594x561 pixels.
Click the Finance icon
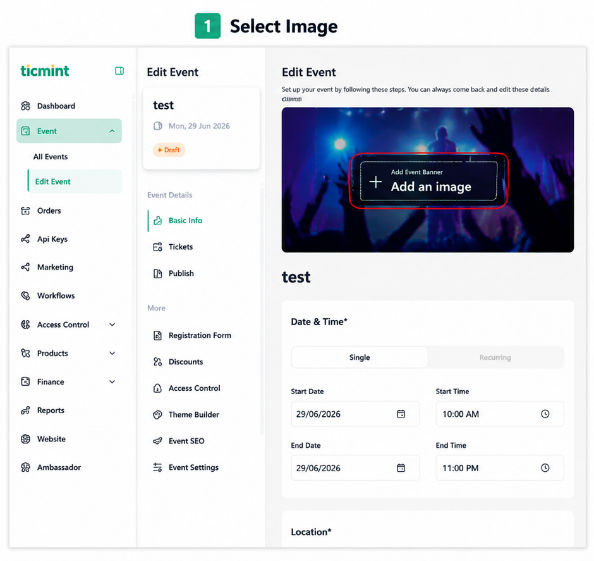(x=25, y=382)
